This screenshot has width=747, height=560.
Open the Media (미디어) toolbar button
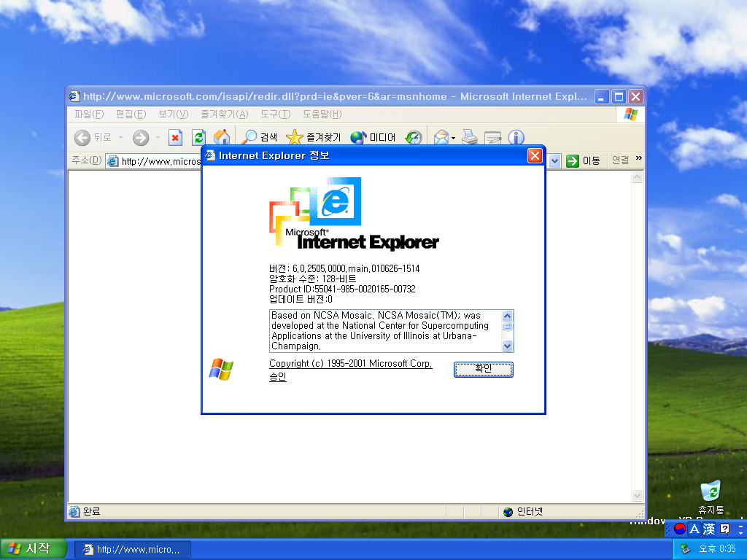[373, 138]
